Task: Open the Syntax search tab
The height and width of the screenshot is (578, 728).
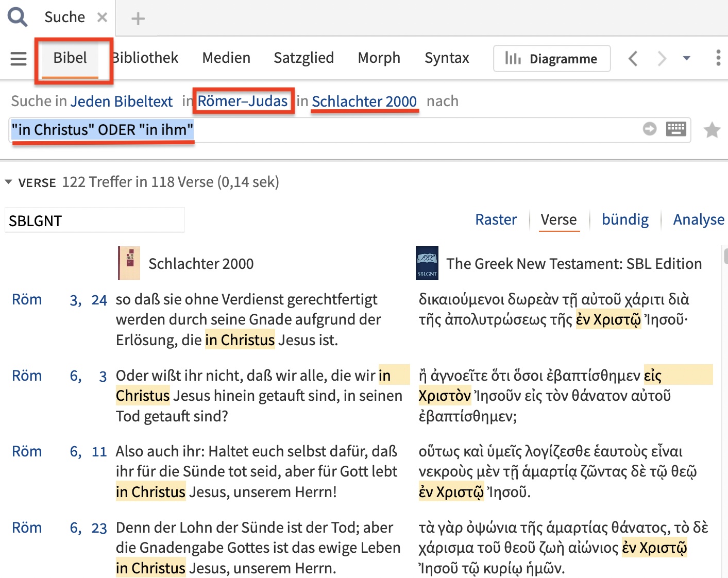Action: 447,58
